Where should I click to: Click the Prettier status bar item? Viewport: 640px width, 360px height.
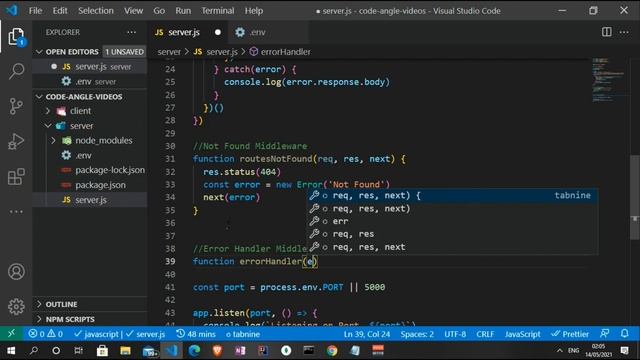[570, 334]
